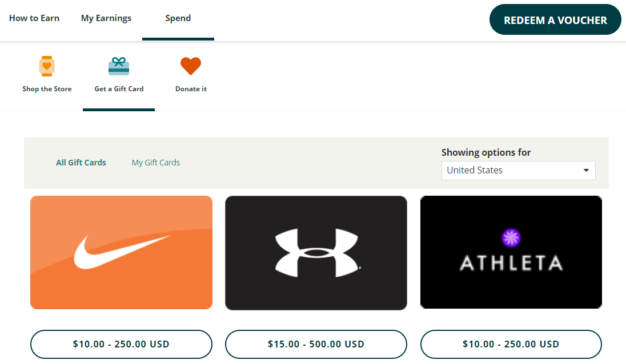
Task: Click the Nike swoosh logo card
Action: pyautogui.click(x=121, y=252)
